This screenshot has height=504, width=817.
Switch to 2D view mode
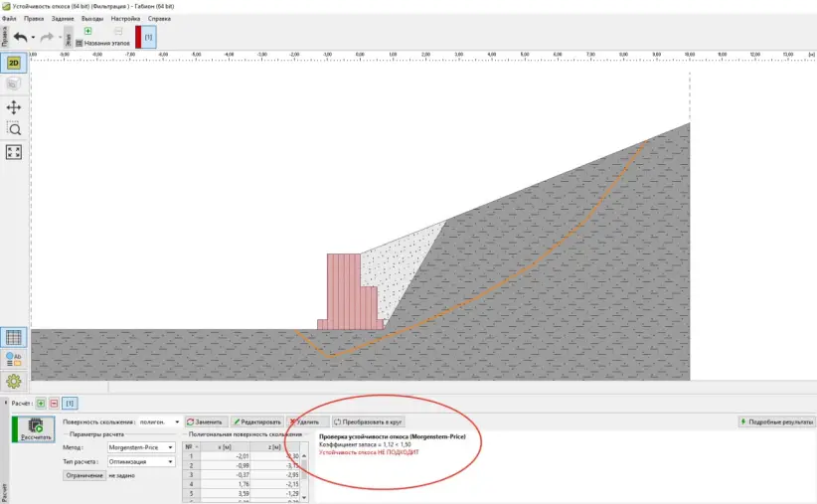pyautogui.click(x=14, y=63)
